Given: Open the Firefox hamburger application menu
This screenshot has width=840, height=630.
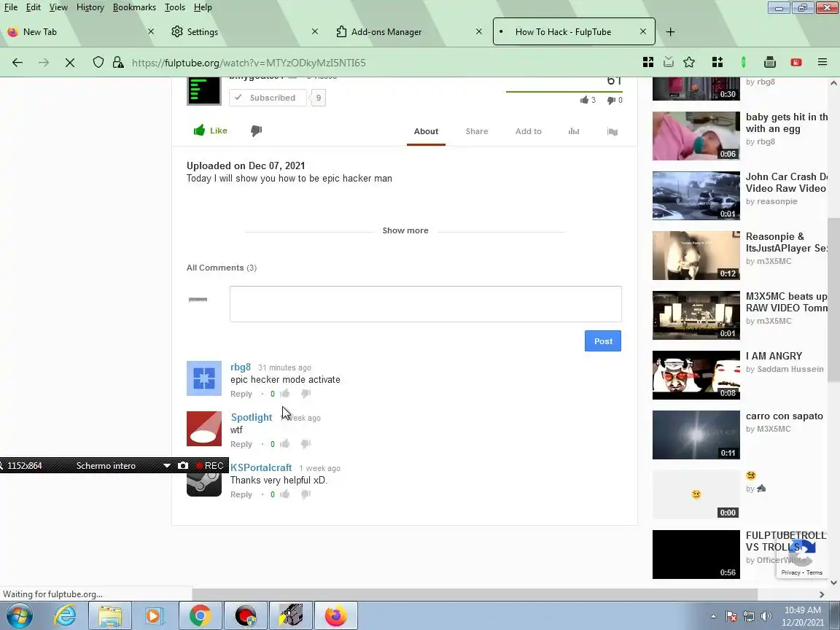Looking at the screenshot, I should coord(822,62).
